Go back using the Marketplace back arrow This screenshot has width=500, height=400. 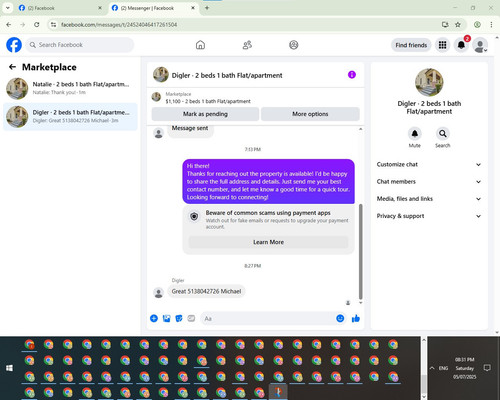[12, 67]
